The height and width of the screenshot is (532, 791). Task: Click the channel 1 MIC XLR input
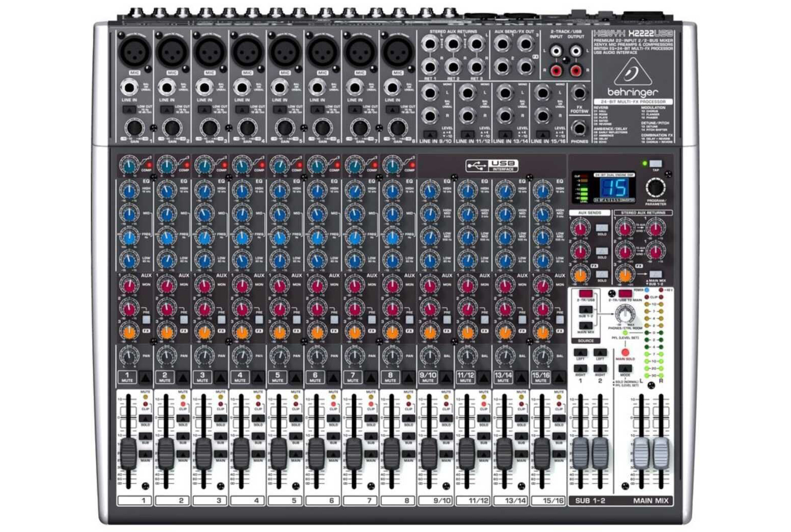click(134, 52)
